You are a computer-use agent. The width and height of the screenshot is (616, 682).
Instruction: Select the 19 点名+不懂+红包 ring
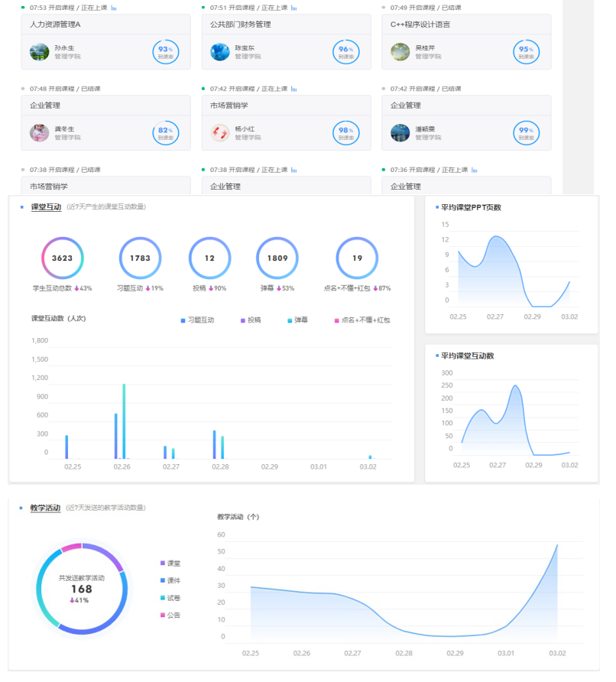(357, 258)
